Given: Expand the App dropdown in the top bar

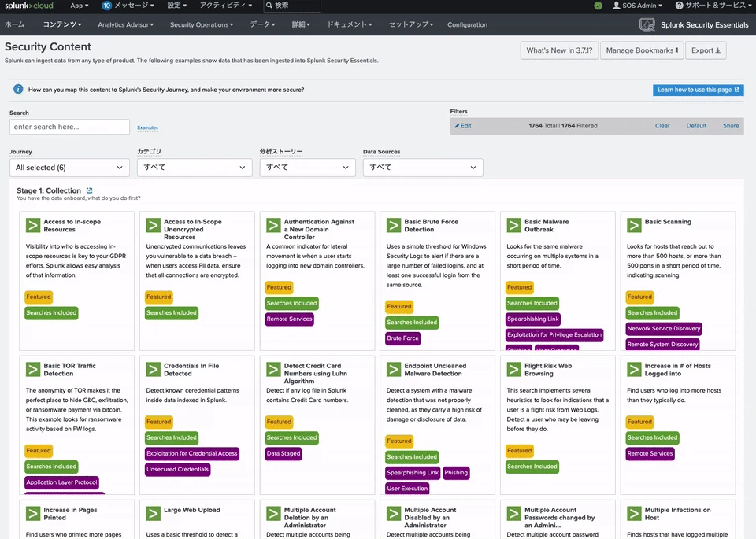Looking at the screenshot, I should 79,6.
